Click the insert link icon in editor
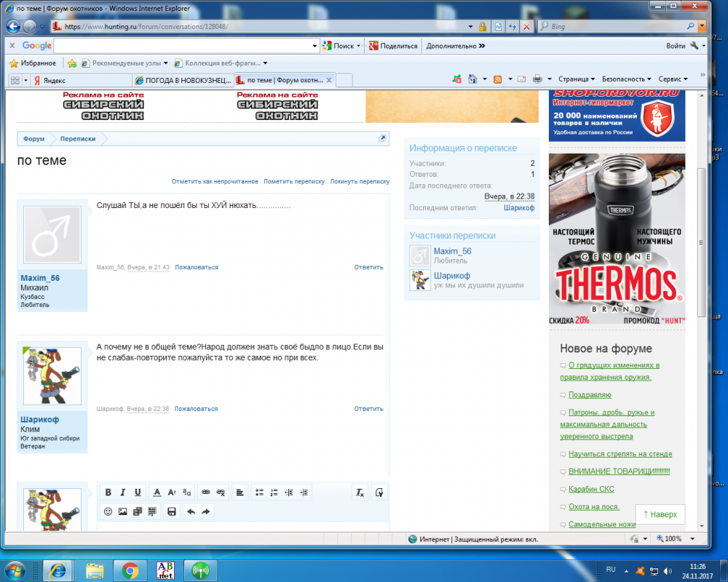Image resolution: width=728 pixels, height=582 pixels. pos(205,493)
